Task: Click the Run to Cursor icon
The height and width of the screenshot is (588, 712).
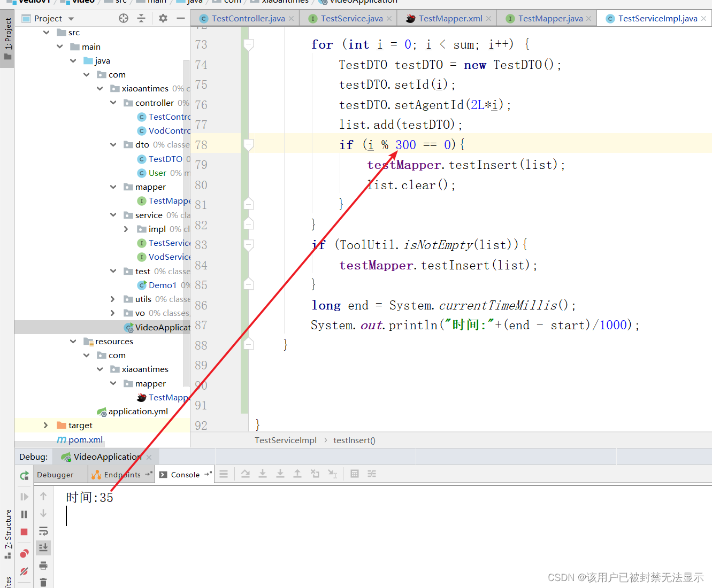Action: (333, 474)
